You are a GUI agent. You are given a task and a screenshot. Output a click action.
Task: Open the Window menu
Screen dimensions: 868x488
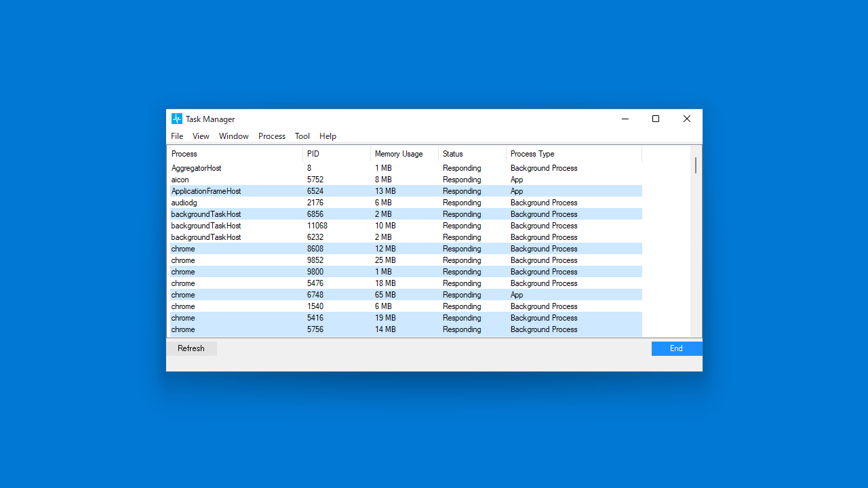click(x=234, y=136)
